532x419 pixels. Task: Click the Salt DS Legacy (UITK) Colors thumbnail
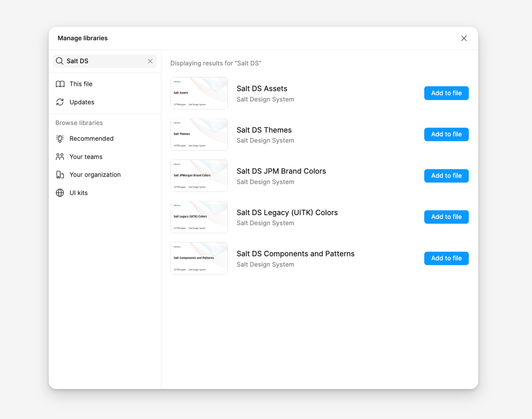point(199,217)
